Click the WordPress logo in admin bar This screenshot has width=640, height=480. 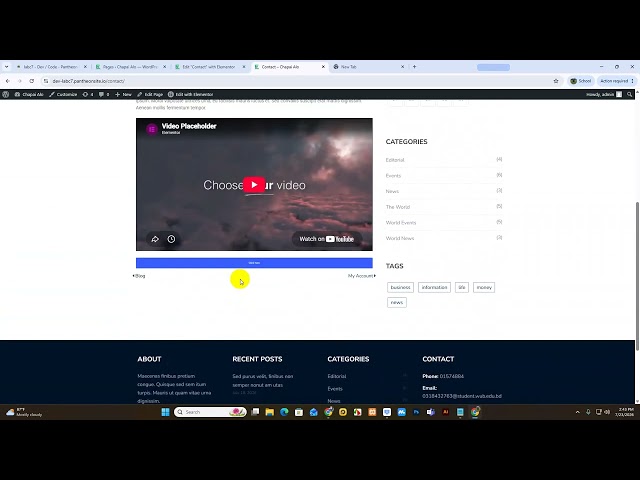click(x=5, y=94)
